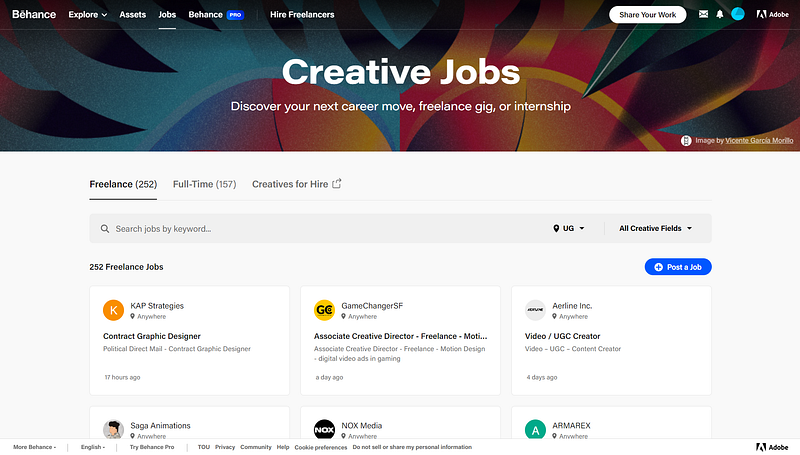Click Do not sell or share my personal information
Screen dimensions: 800x455
[x=412, y=447]
